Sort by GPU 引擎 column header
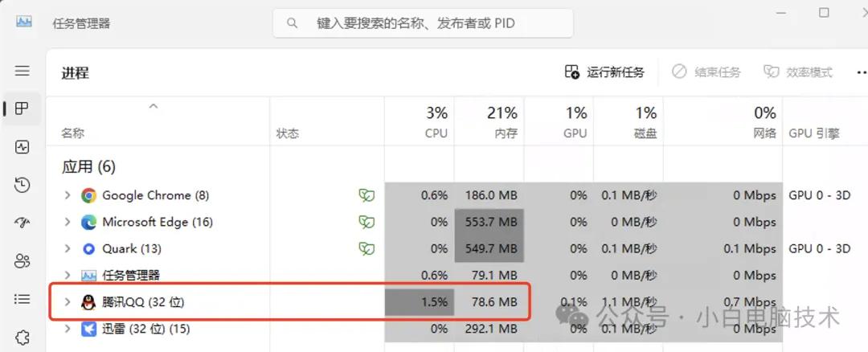The width and height of the screenshot is (868, 352). click(x=814, y=133)
